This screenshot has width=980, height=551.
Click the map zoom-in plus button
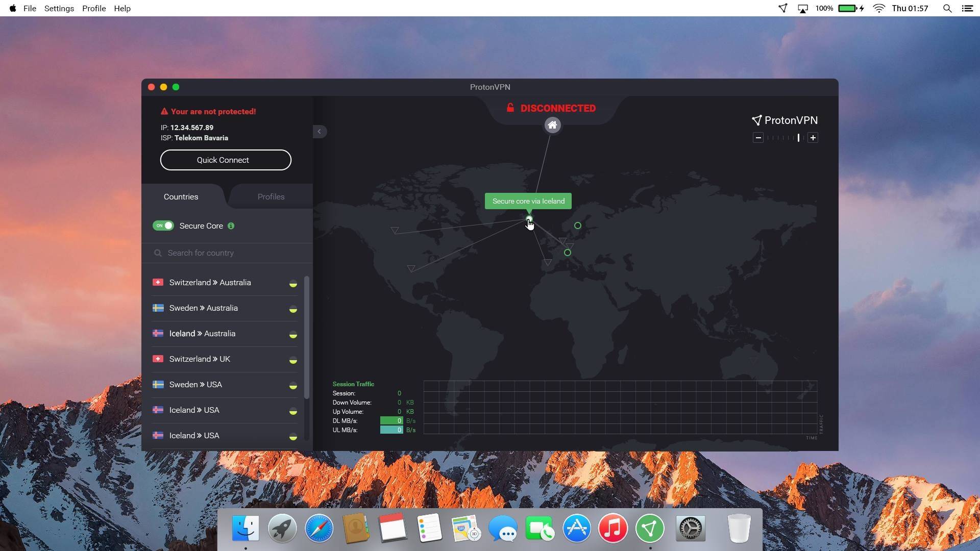[813, 137]
